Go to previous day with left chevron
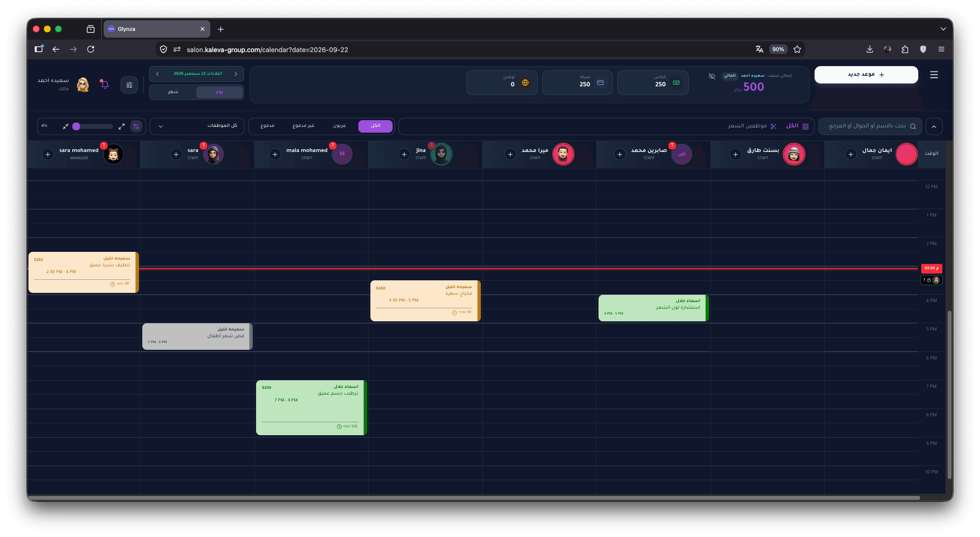The width and height of the screenshot is (980, 537). tap(157, 74)
